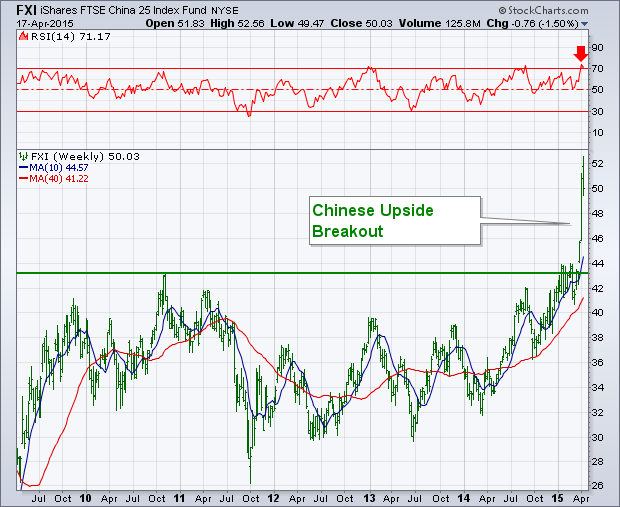Click the price axis label 48
620x507 pixels.
click(597, 214)
